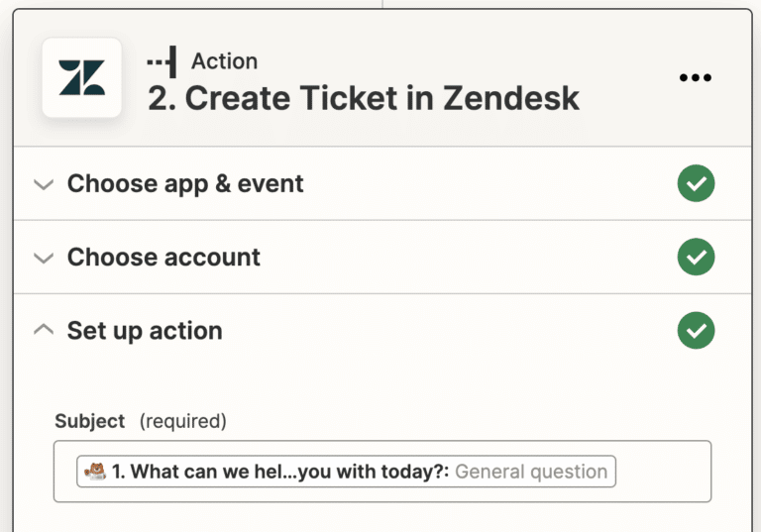Click the Action label above the title

224,61
